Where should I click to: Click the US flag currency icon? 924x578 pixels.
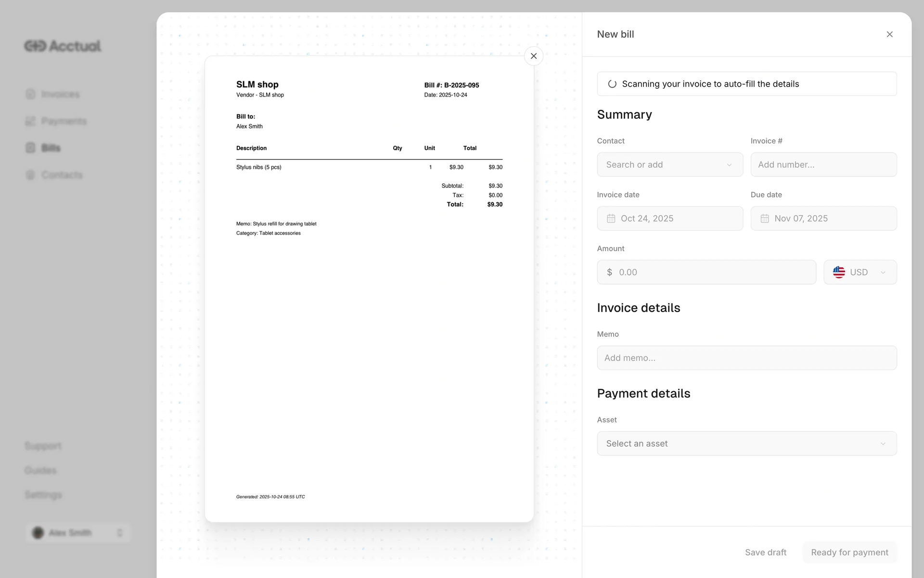839,272
